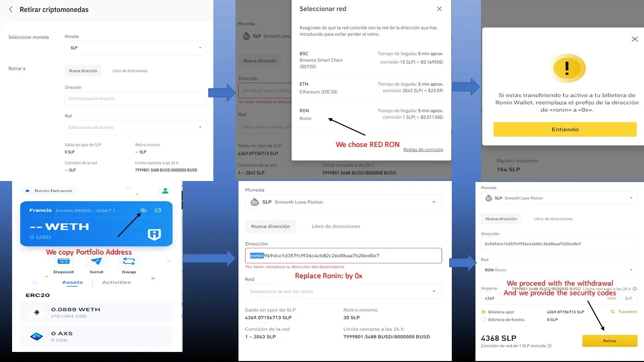Go back from Retirar criptomonedas using the arrow

coord(11,10)
